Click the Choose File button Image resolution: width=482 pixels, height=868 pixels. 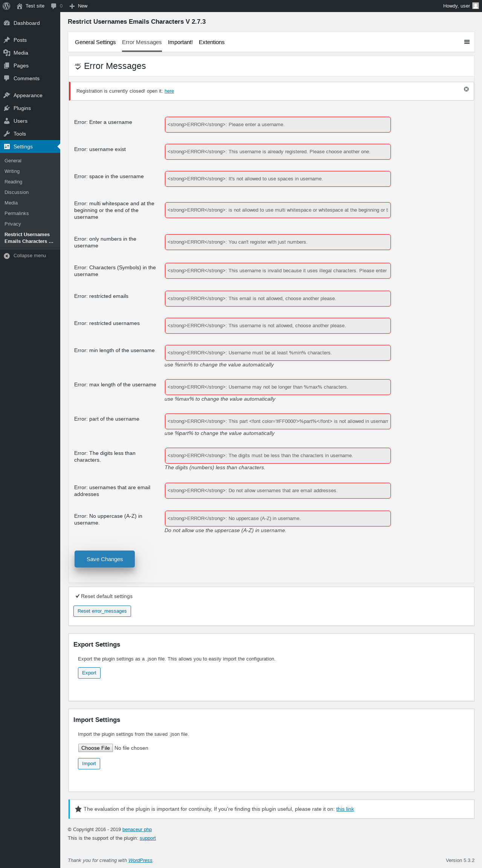coord(96,748)
